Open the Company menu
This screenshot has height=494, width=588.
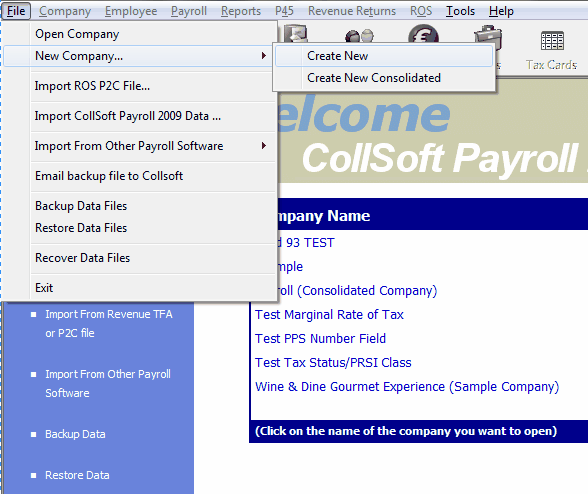65,11
